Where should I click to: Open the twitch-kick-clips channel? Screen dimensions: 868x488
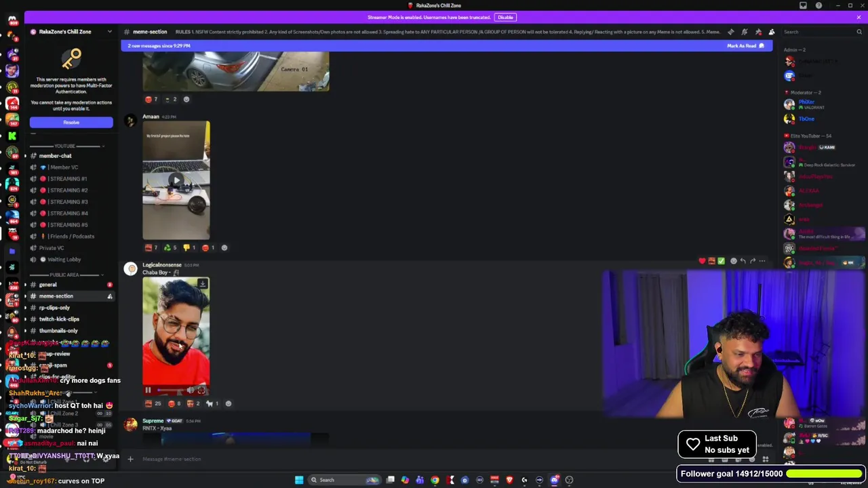(70, 319)
